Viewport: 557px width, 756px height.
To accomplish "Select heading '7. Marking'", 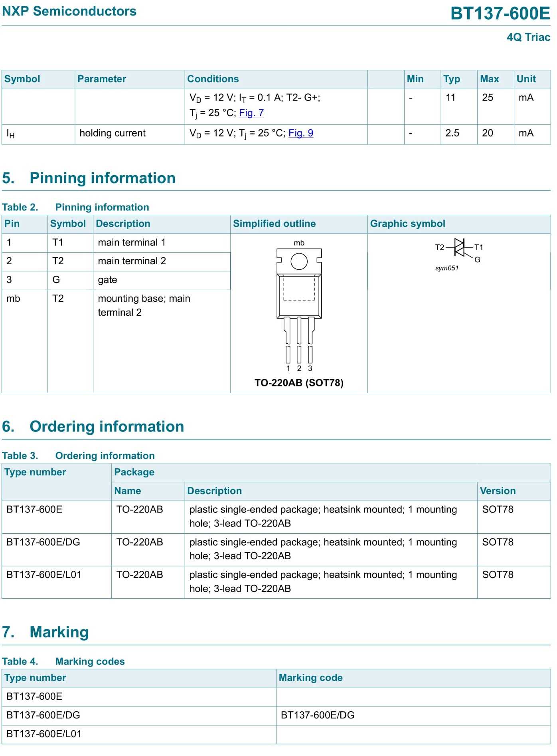I will coord(45,632).
